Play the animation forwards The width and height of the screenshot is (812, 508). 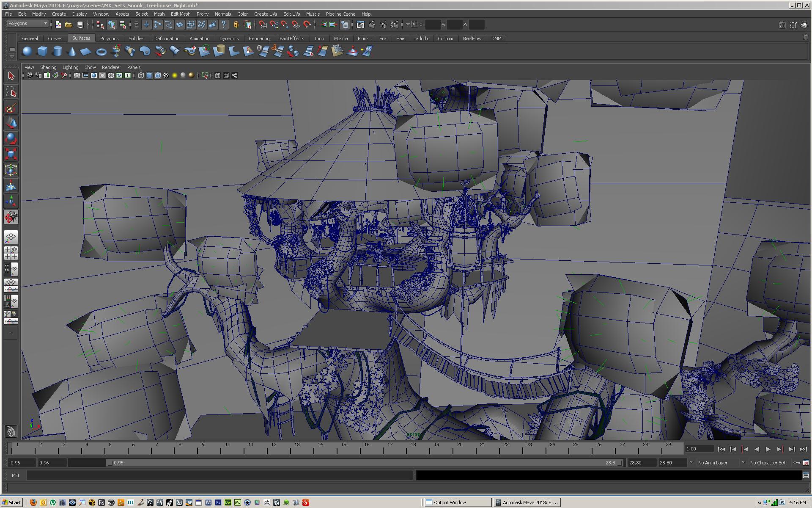(x=768, y=449)
